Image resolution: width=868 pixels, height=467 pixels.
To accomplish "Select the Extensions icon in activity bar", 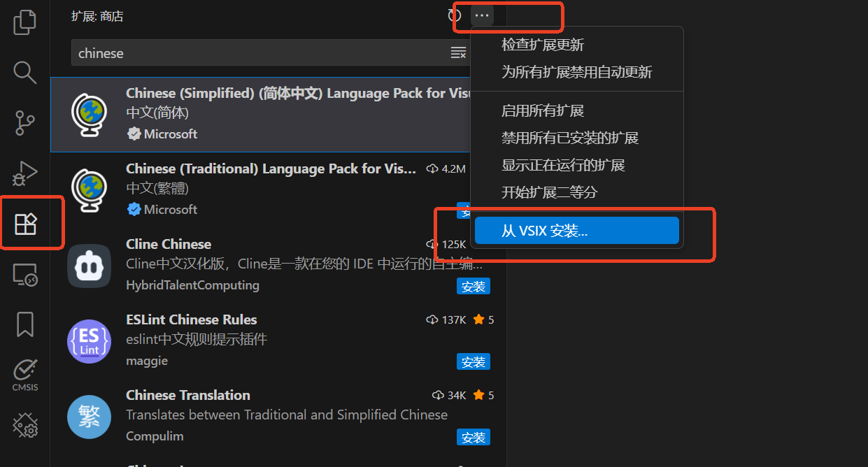I will (x=26, y=224).
